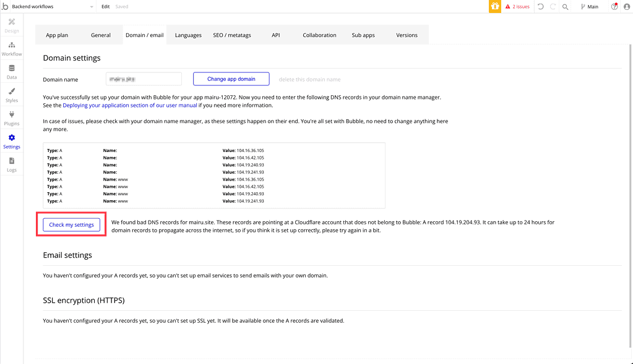The width and height of the screenshot is (633, 364).
Task: Open the search magnifier tool
Action: (565, 7)
